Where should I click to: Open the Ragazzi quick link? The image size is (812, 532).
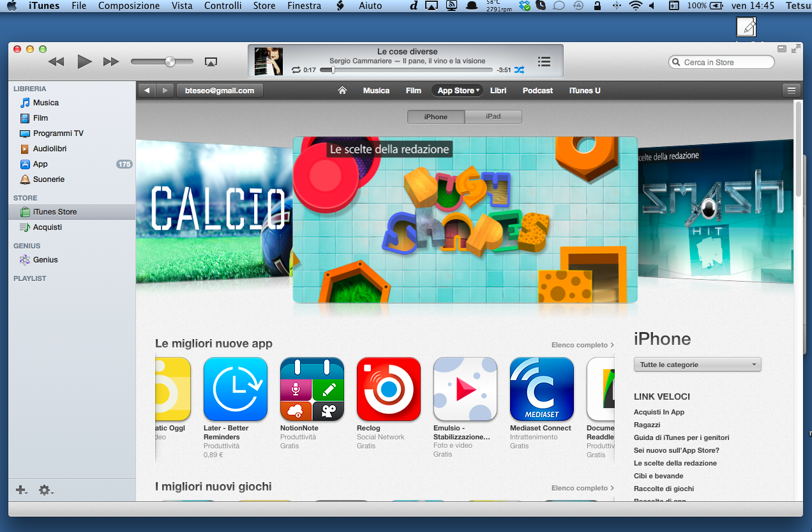647,425
